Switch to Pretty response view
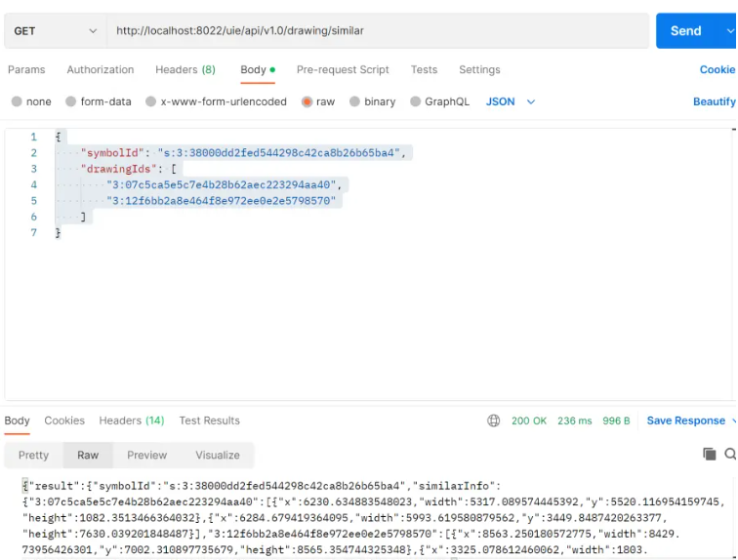 [x=33, y=456]
